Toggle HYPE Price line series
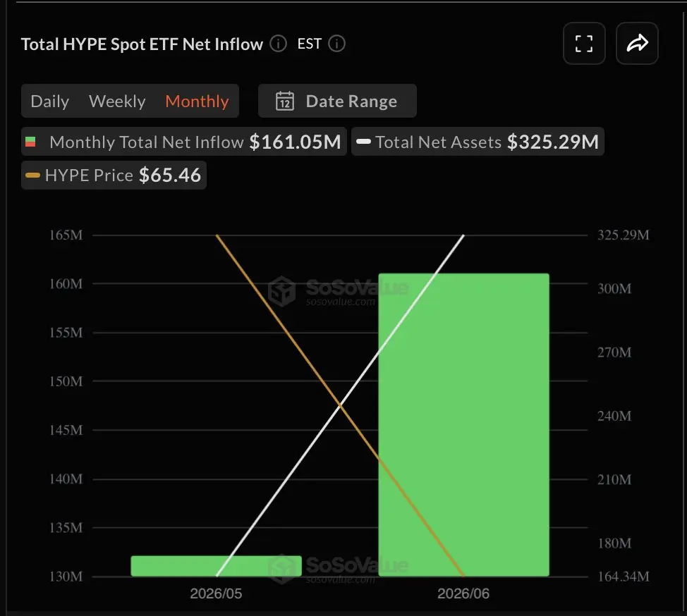687x616 pixels. pyautogui.click(x=114, y=175)
